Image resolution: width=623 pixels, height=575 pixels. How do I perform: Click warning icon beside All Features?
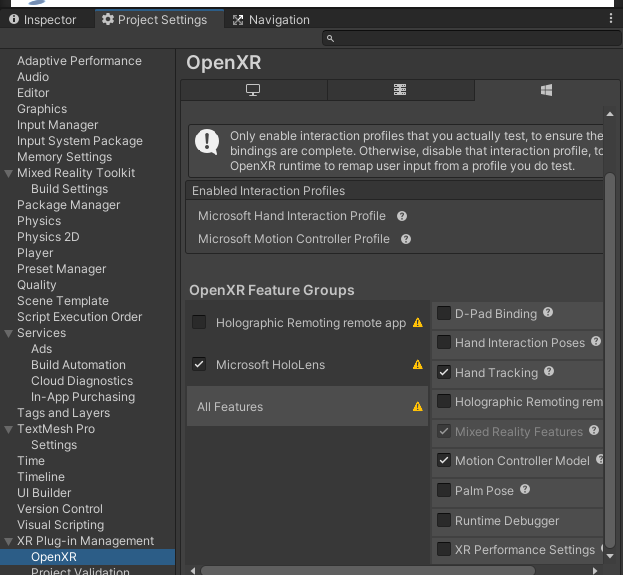coord(418,407)
